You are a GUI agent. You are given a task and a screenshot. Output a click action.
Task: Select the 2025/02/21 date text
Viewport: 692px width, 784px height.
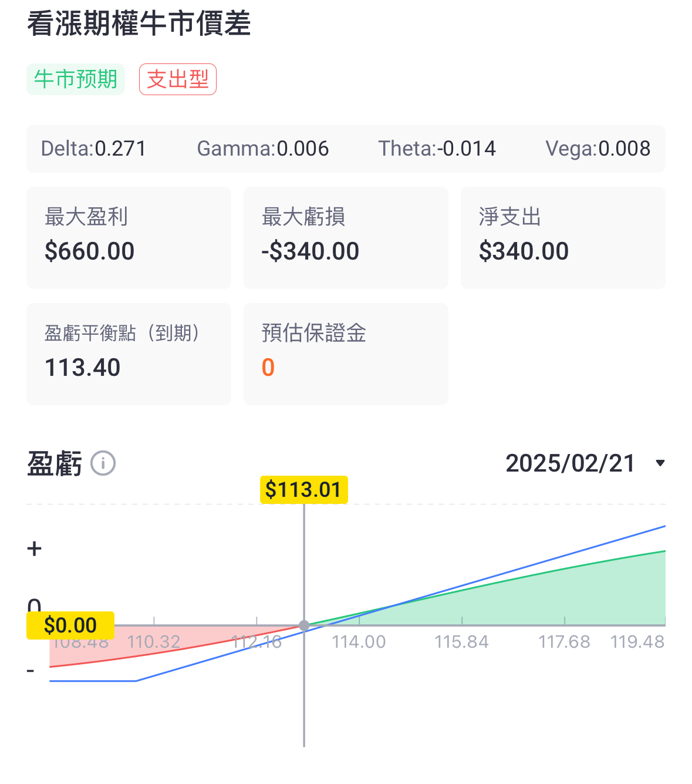pyautogui.click(x=570, y=463)
